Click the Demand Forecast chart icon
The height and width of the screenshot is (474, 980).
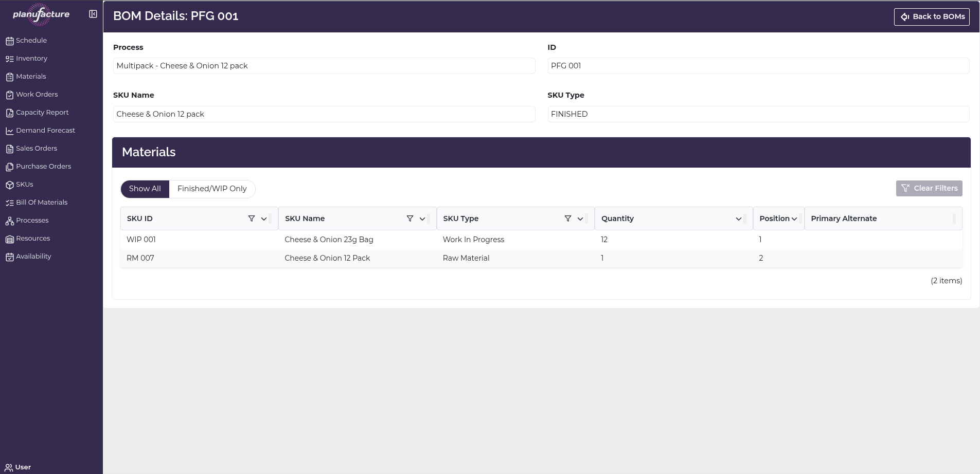10,131
